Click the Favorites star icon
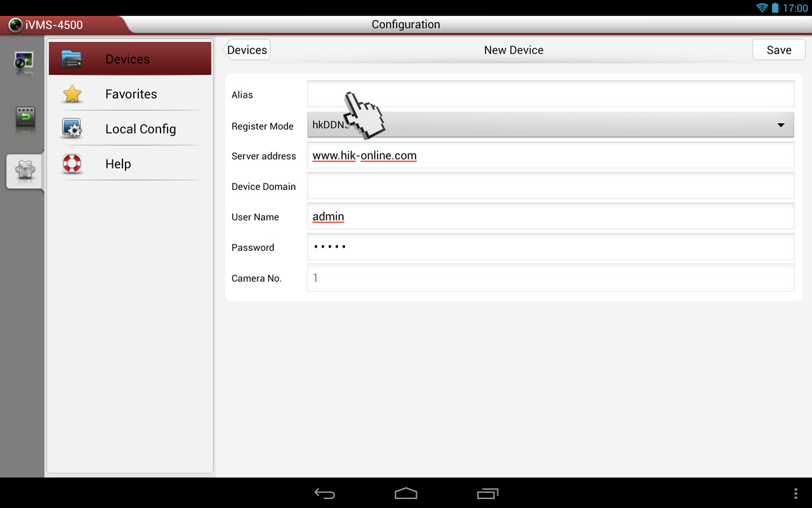812x508 pixels. (x=72, y=94)
